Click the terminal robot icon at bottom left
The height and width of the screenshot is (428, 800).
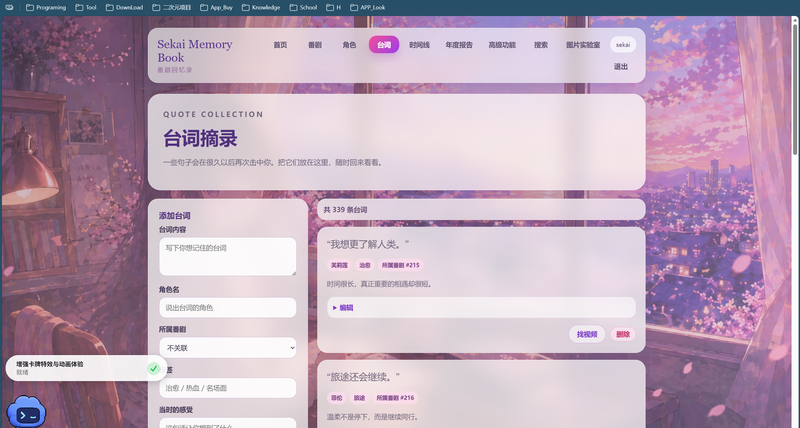tap(26, 412)
